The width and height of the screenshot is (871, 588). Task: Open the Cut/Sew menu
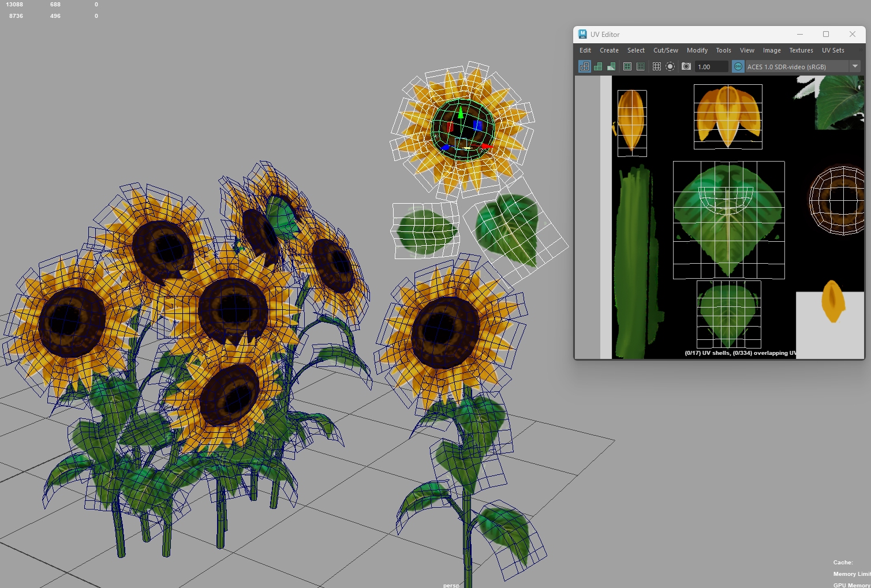[666, 51]
